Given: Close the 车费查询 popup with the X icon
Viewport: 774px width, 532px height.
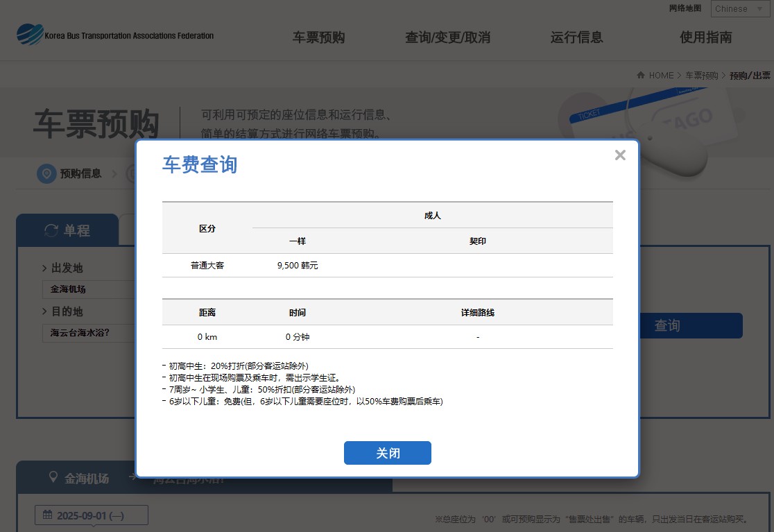Looking at the screenshot, I should (620, 155).
